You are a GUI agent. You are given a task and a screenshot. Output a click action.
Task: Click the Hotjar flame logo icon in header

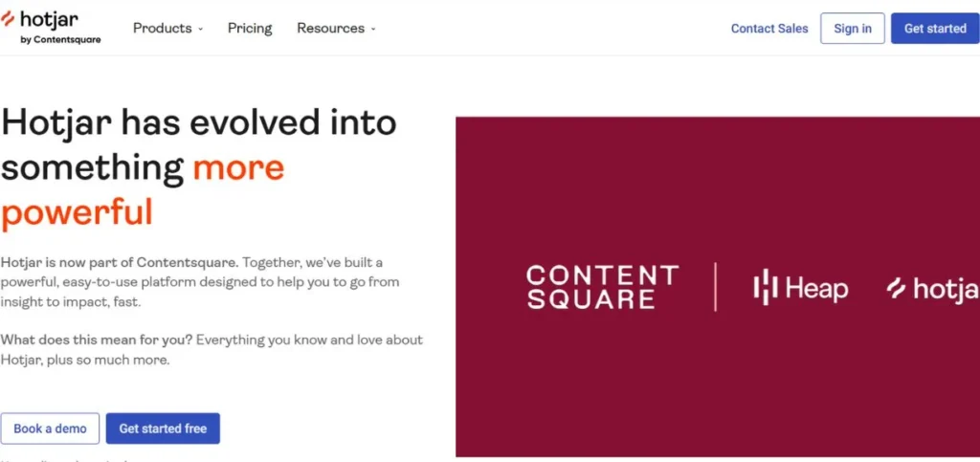coord(9,19)
